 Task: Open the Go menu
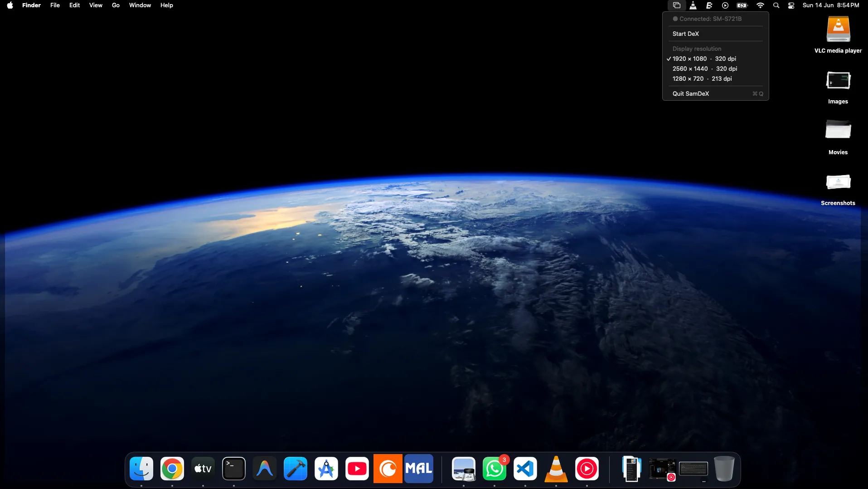(116, 5)
